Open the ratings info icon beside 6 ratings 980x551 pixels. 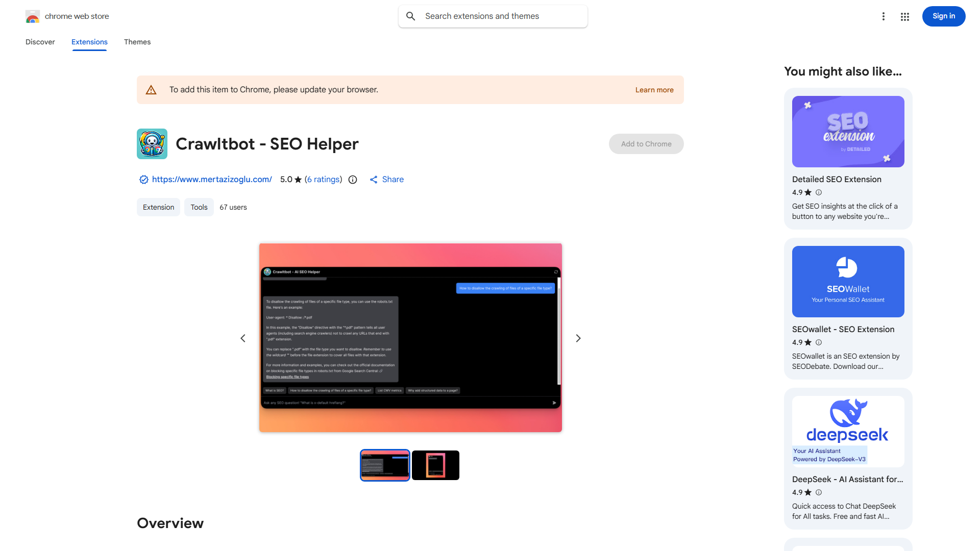pyautogui.click(x=353, y=180)
